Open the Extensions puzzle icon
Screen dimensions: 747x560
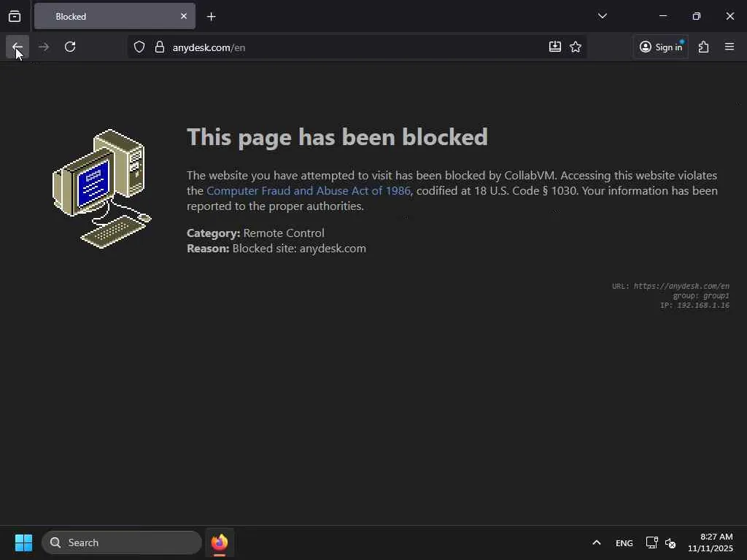pos(704,47)
